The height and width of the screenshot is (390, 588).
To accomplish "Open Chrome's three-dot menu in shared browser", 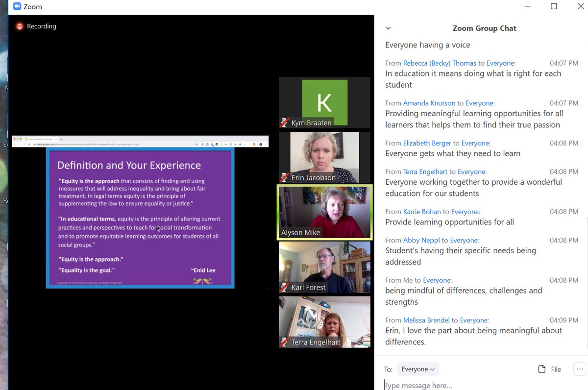I will pos(266,145).
